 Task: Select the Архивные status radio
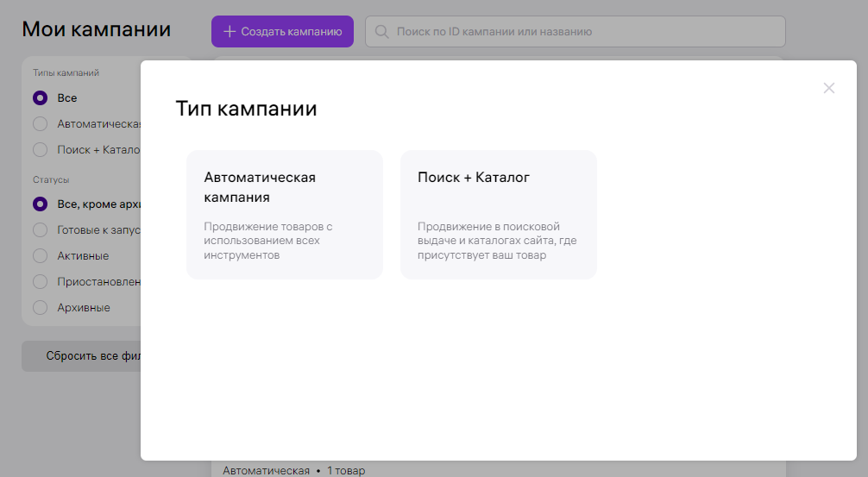[x=40, y=308]
